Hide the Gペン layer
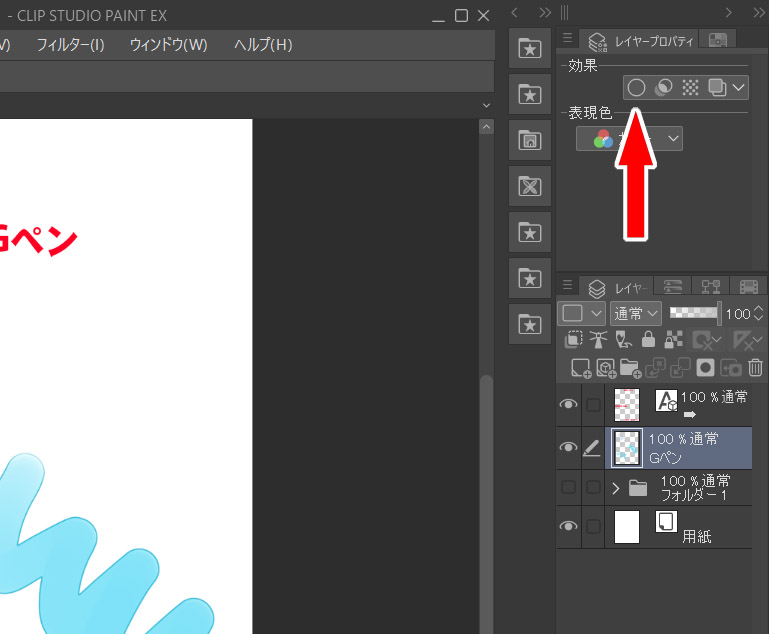Image resolution: width=769 pixels, height=634 pixels. click(x=568, y=448)
